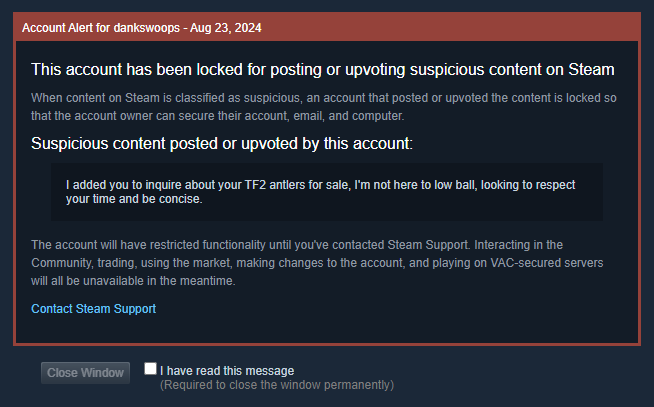Click the 'respect your time and be concise' line
This screenshot has height=407, width=654.
pyautogui.click(x=135, y=199)
